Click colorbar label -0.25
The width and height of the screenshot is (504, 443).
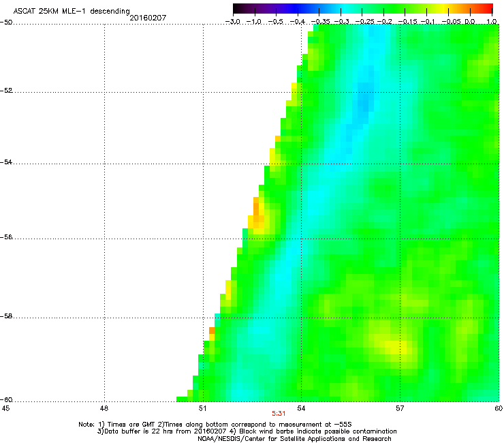coord(364,22)
